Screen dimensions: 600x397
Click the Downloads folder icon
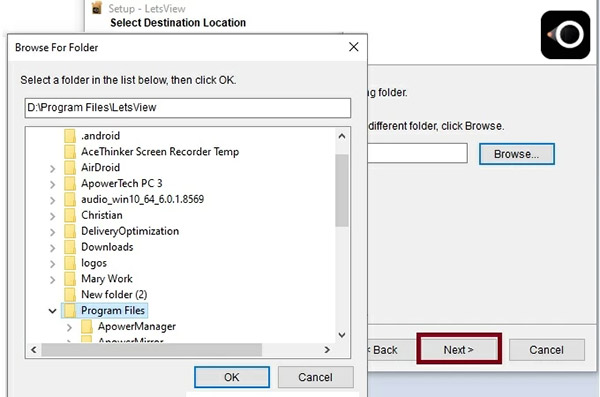click(x=70, y=247)
